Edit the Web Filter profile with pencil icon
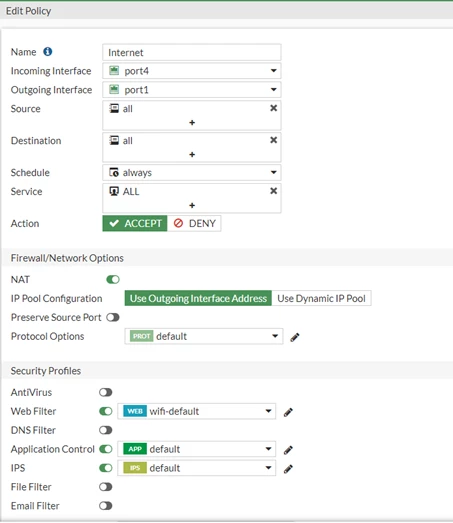The width and height of the screenshot is (453, 523). coord(288,412)
